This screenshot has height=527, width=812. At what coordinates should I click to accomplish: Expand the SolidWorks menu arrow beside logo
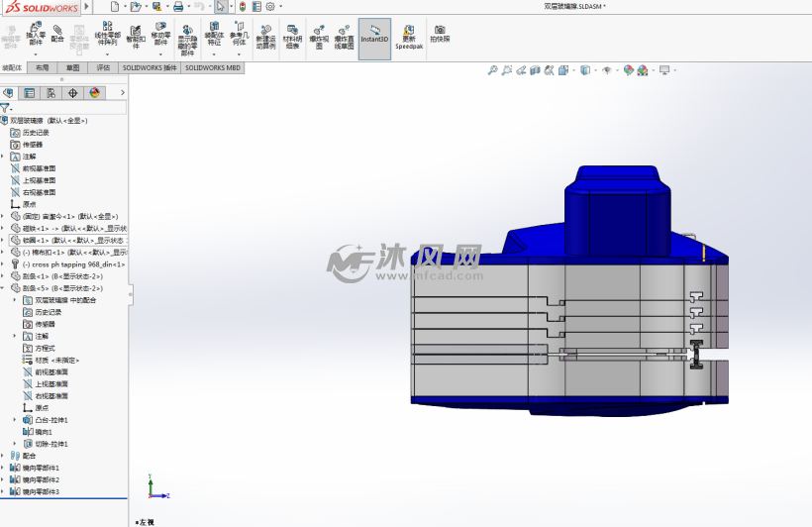(87, 7)
